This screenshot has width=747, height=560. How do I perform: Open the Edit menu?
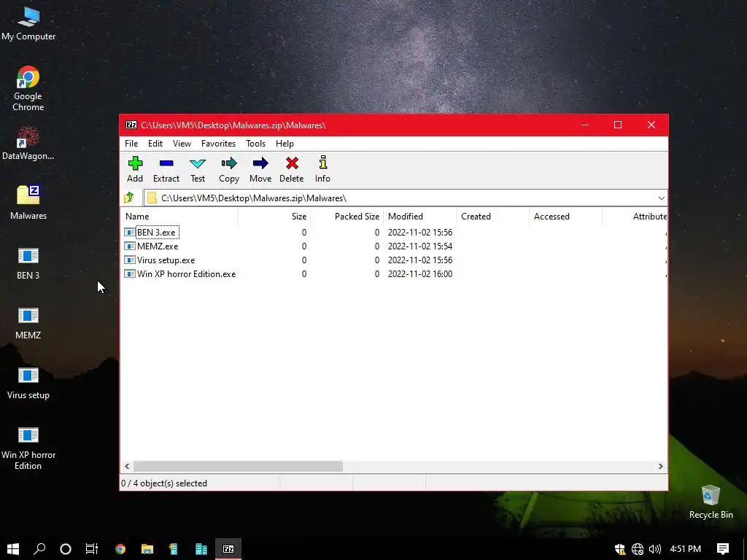pyautogui.click(x=155, y=144)
